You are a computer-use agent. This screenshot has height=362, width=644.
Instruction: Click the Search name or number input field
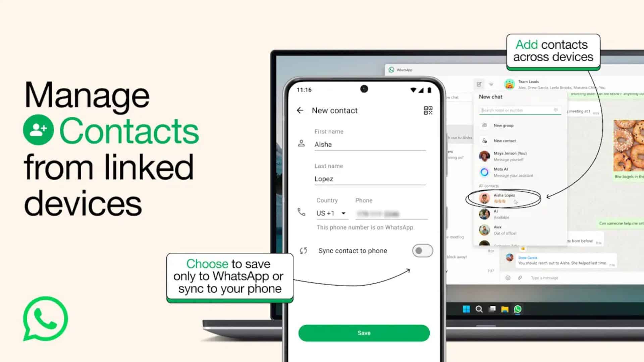click(x=520, y=110)
